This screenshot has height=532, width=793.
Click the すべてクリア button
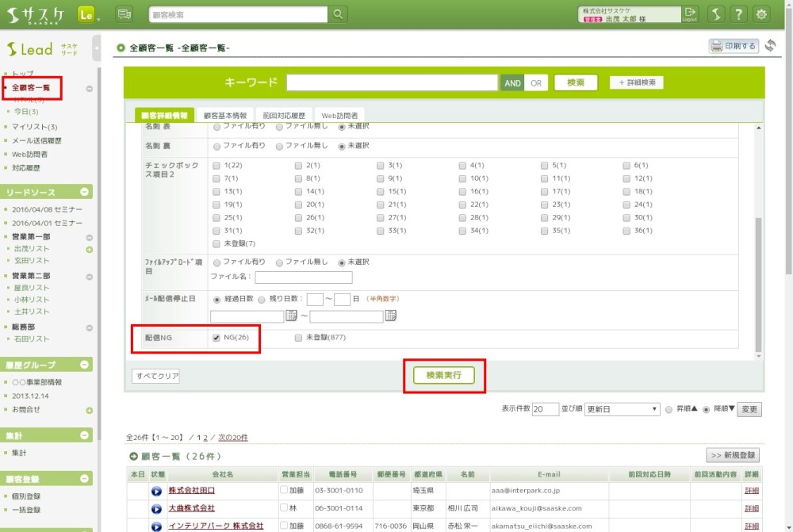coord(155,376)
